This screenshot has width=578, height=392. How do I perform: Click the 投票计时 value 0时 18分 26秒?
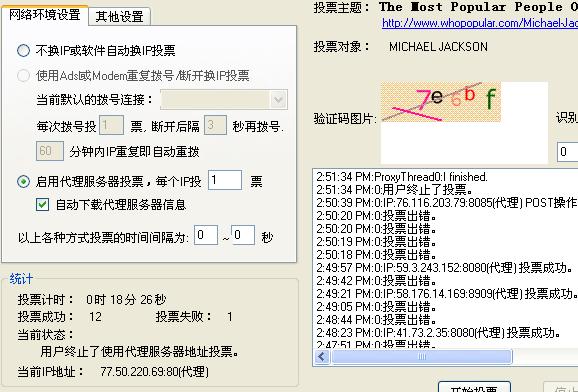(x=126, y=299)
